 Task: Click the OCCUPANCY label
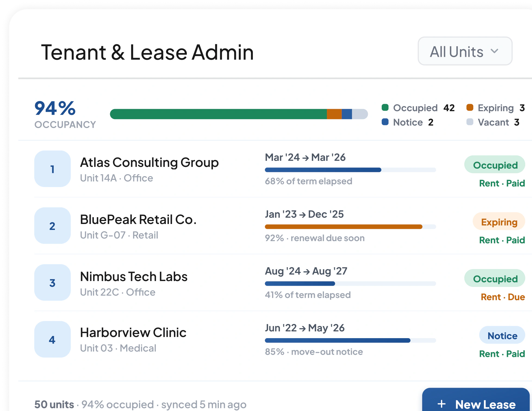[x=65, y=124]
